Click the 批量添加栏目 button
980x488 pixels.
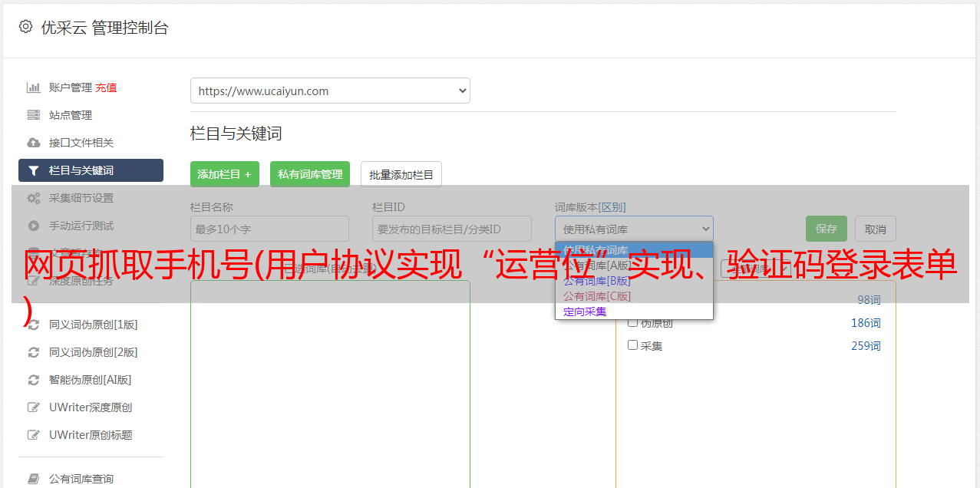(x=401, y=174)
